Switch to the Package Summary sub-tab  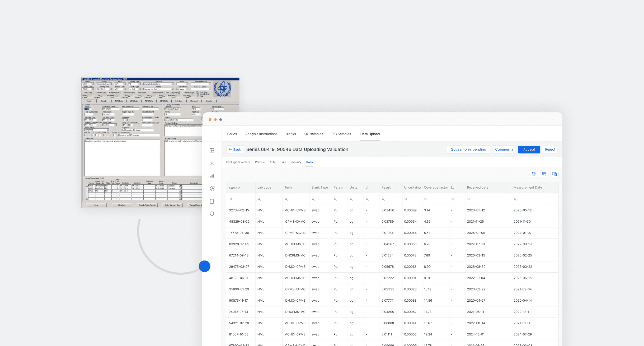(x=238, y=162)
